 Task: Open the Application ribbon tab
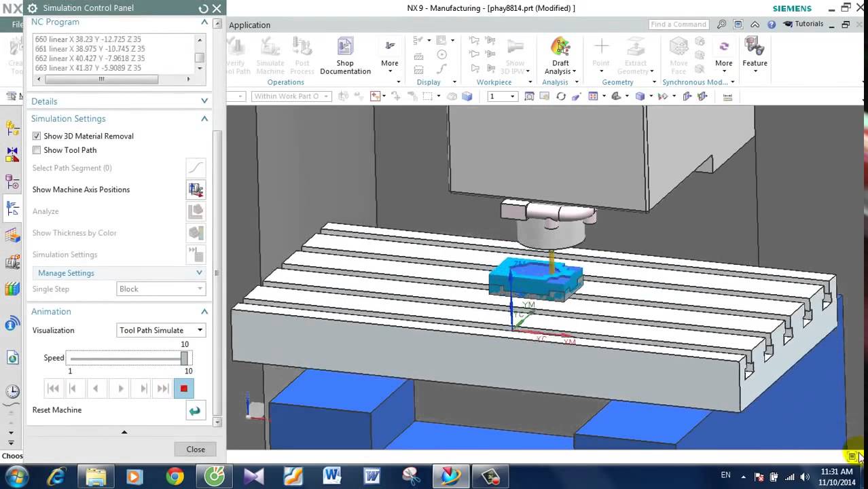[x=249, y=25]
